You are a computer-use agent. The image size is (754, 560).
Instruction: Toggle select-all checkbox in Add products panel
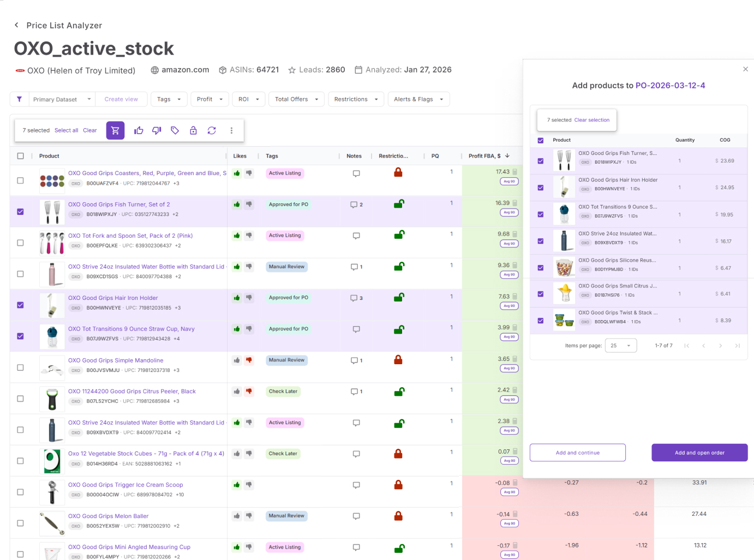541,140
